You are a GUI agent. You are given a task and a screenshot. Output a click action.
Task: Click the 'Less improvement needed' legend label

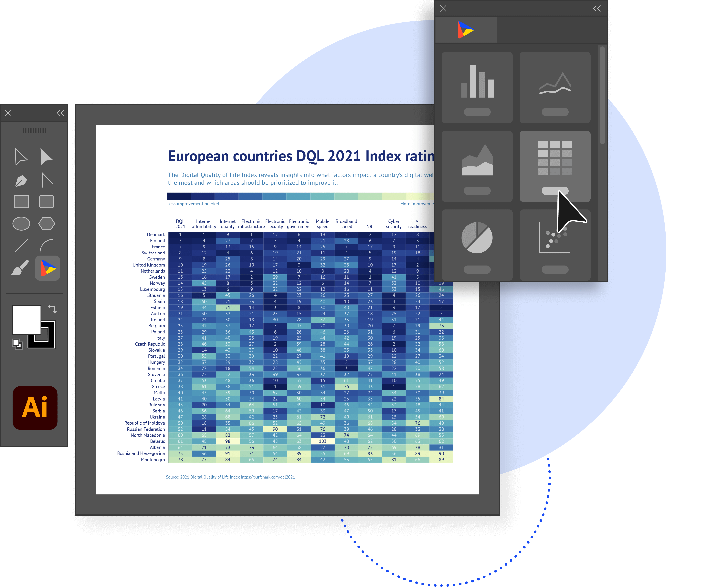[x=193, y=204]
